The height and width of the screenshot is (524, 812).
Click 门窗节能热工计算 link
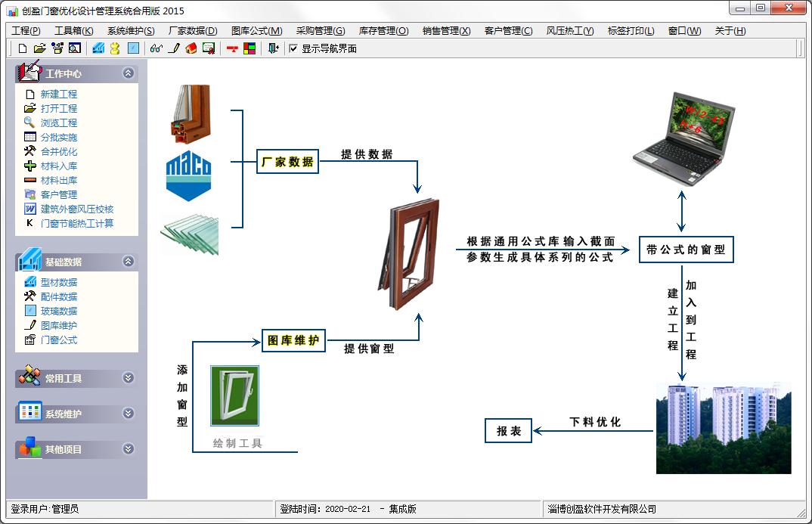pyautogui.click(x=76, y=223)
